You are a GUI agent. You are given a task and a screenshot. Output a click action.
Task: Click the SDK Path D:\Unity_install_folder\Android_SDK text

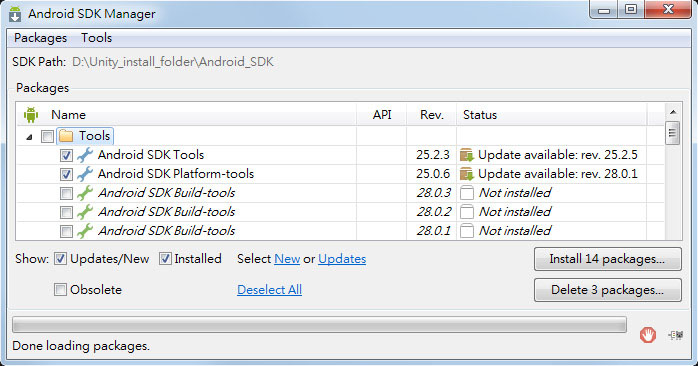pyautogui.click(x=173, y=62)
